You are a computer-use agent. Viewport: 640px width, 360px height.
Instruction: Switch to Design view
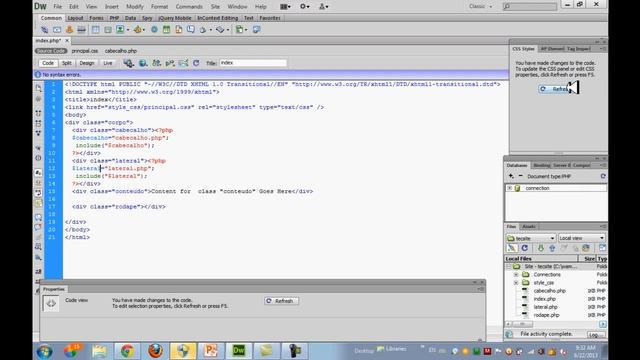coord(87,63)
